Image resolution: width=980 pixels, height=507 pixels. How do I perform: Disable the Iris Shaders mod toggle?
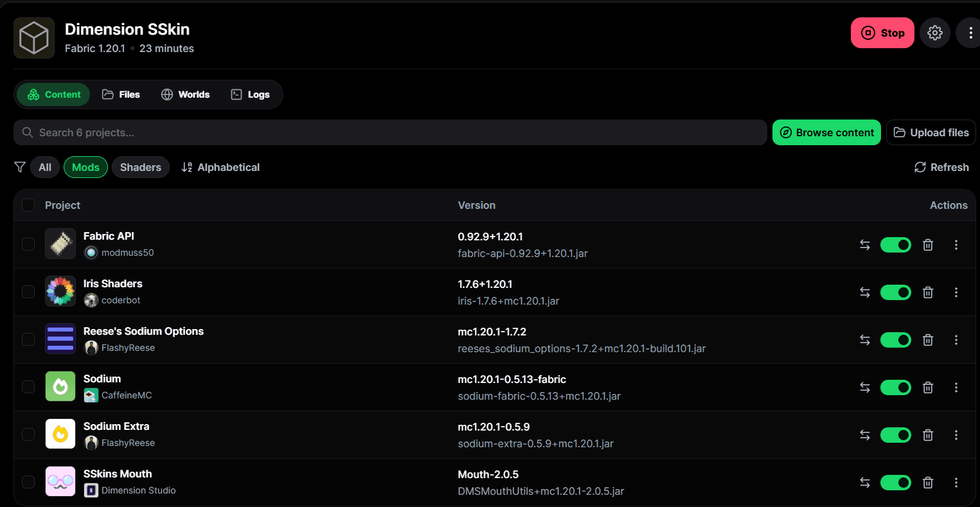click(896, 292)
